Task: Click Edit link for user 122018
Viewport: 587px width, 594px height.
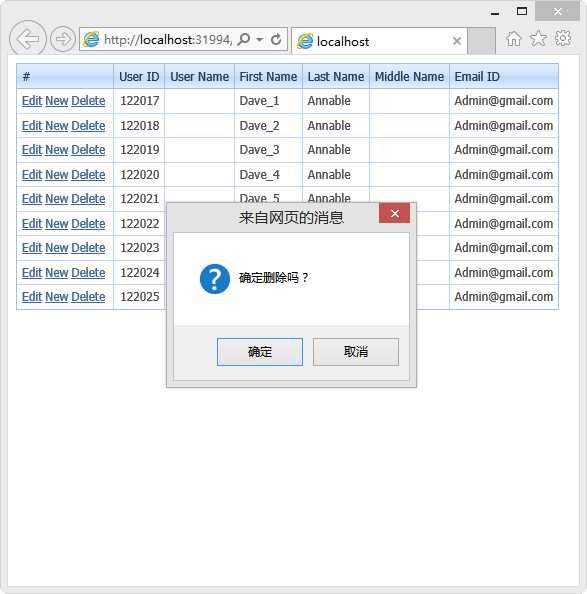Action: pos(32,126)
